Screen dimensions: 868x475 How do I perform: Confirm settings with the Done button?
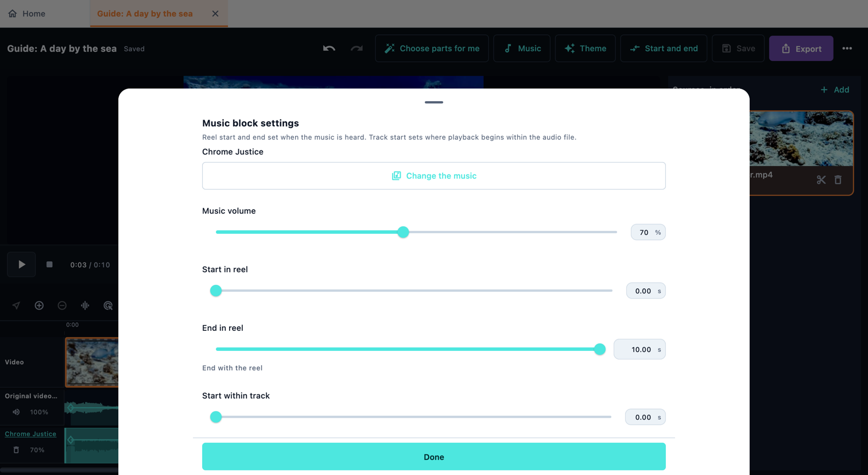pos(434,457)
